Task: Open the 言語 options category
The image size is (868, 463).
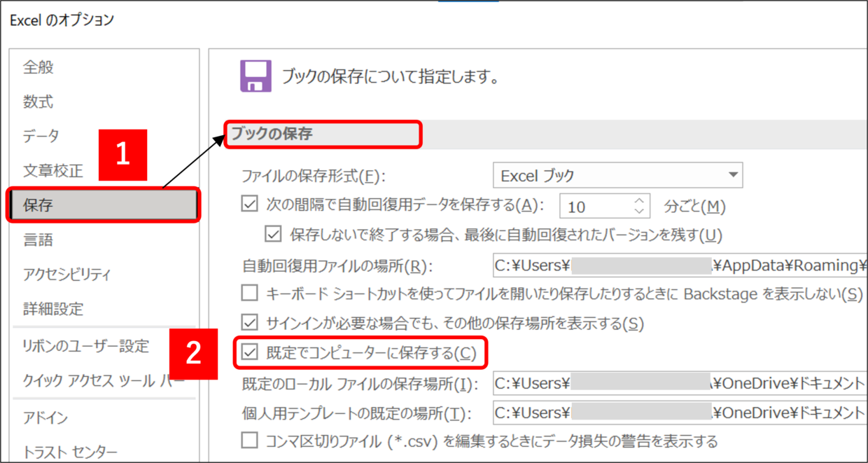Action: [x=38, y=240]
